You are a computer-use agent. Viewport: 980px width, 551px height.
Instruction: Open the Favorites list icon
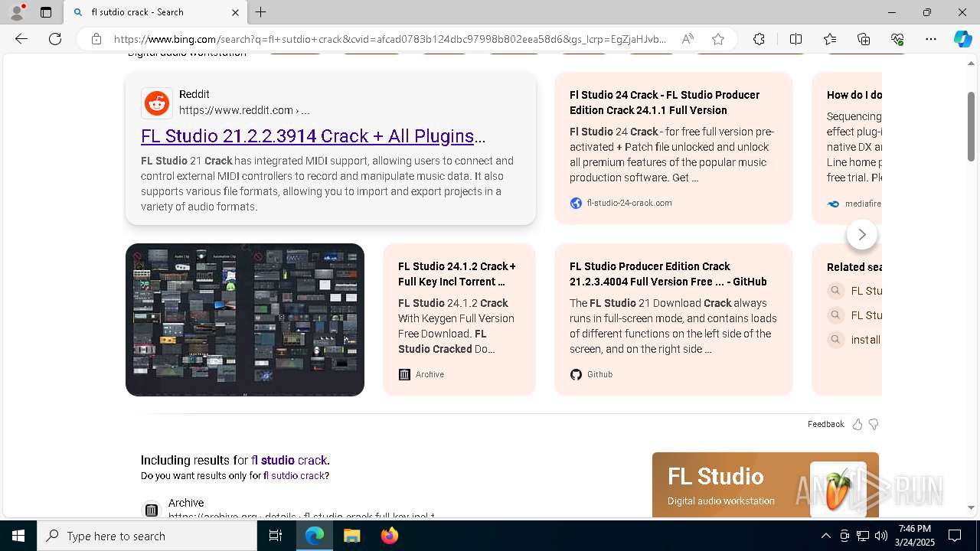[x=830, y=39]
